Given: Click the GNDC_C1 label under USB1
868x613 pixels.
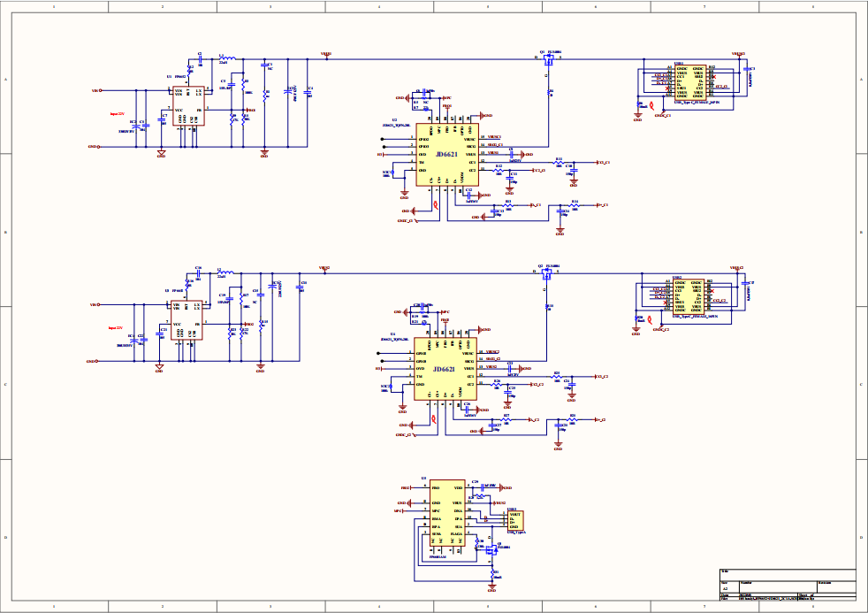Looking at the screenshot, I should (x=662, y=115).
